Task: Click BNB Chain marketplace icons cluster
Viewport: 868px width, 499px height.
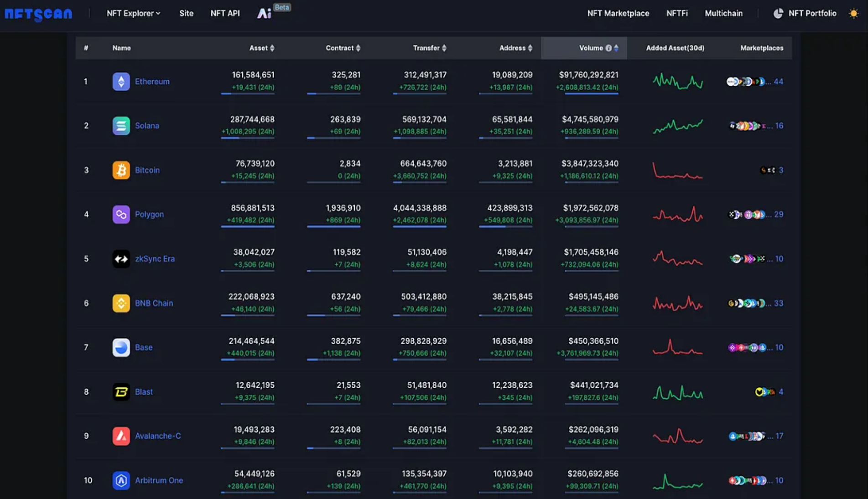Action: 746,303
